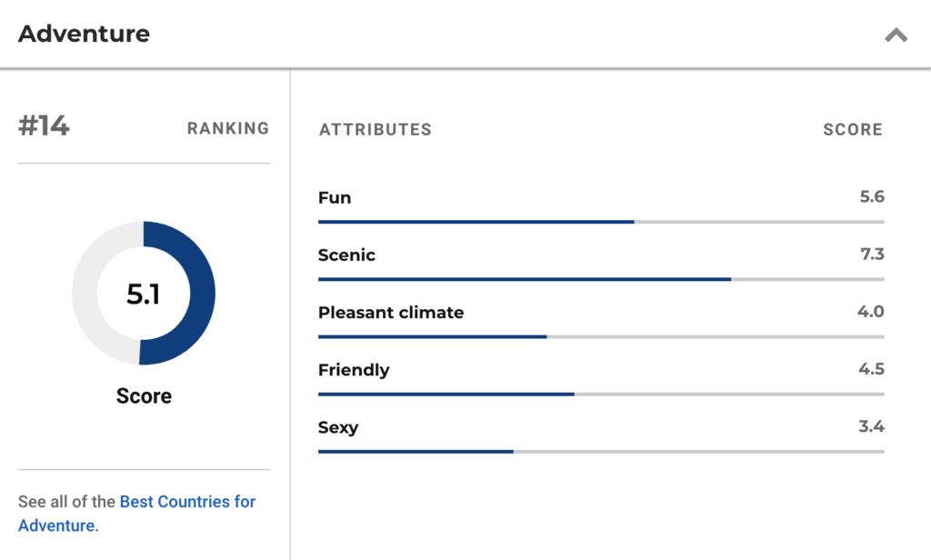
Task: Click the Sexy attribute label
Action: pos(338,427)
